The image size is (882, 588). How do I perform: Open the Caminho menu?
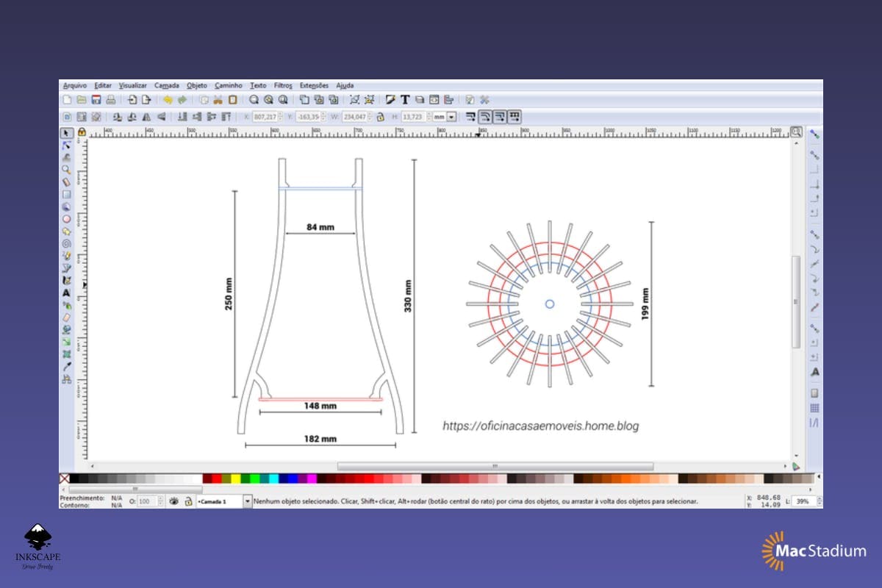point(228,85)
